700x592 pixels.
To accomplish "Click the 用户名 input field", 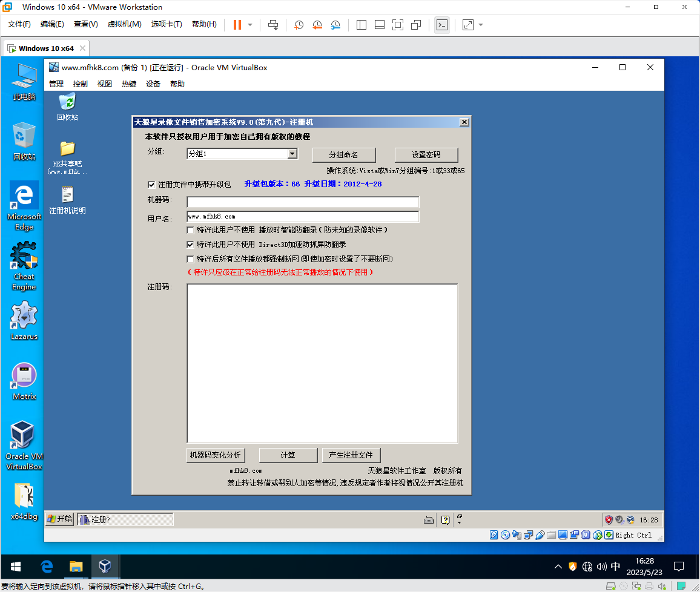I will [303, 217].
